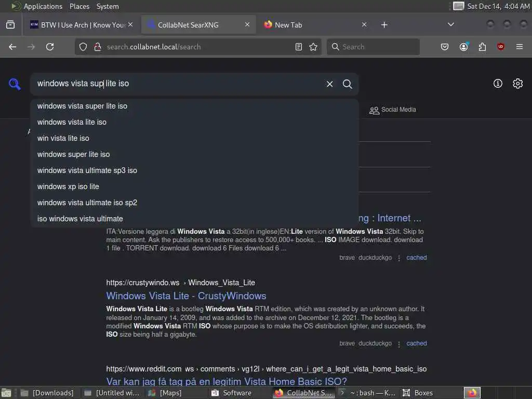Choose suggestion windows vista super lite iso
The height and width of the screenshot is (399, 532).
pyautogui.click(x=194, y=106)
